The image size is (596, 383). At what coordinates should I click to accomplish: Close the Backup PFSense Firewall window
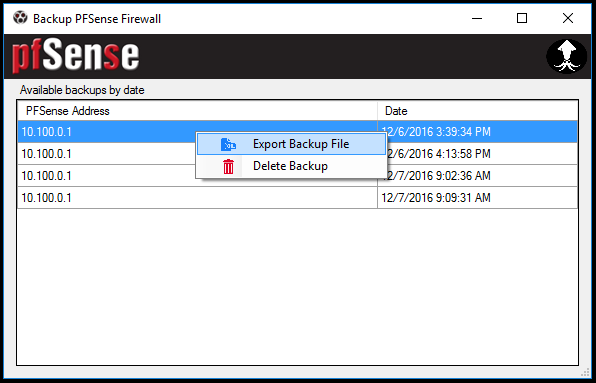(x=568, y=18)
